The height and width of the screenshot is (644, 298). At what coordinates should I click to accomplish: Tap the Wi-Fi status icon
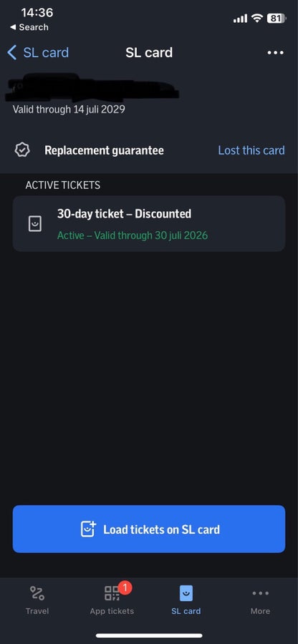257,18
